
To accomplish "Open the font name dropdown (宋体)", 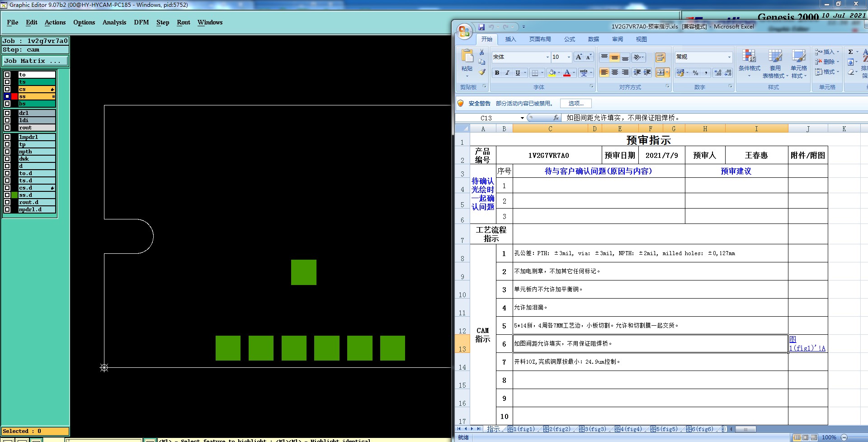I will click(x=547, y=57).
